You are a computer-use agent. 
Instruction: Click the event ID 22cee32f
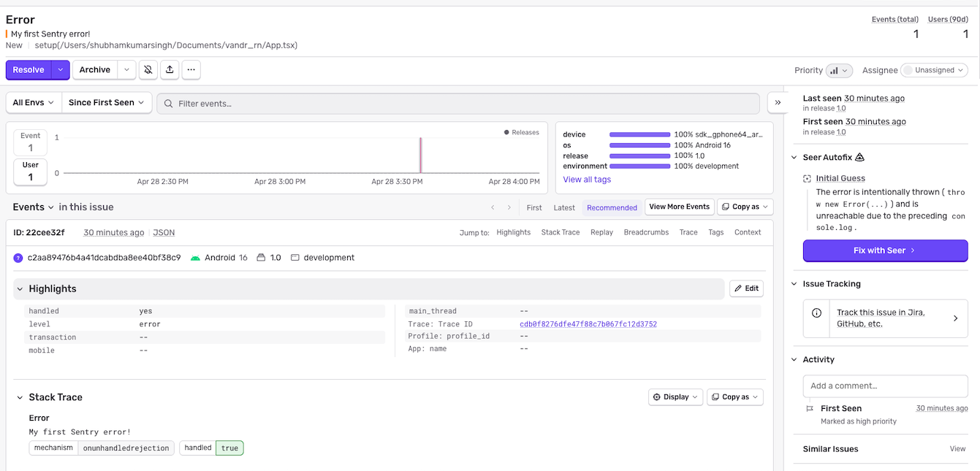point(39,233)
